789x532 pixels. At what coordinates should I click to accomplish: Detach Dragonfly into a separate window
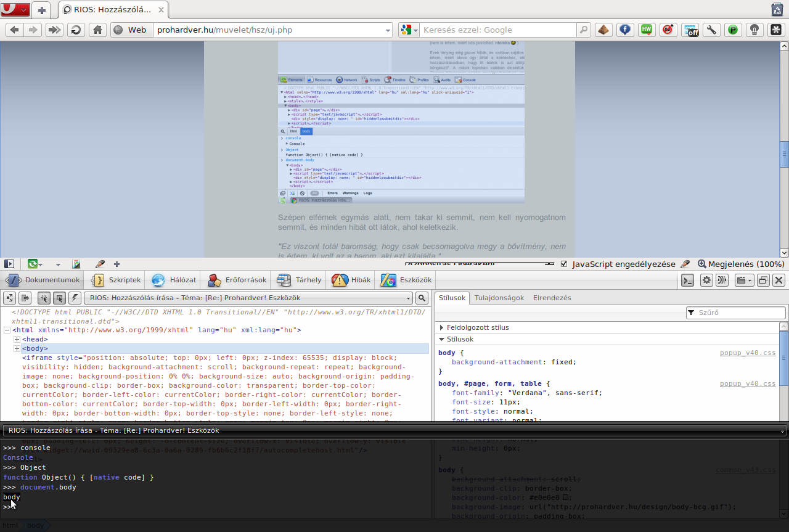point(762,280)
